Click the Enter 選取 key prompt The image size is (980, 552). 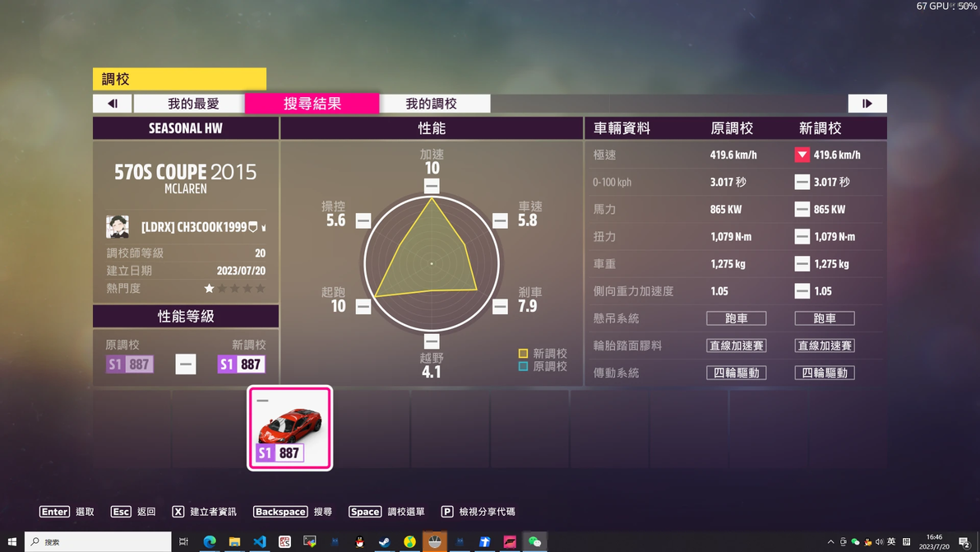click(x=67, y=512)
